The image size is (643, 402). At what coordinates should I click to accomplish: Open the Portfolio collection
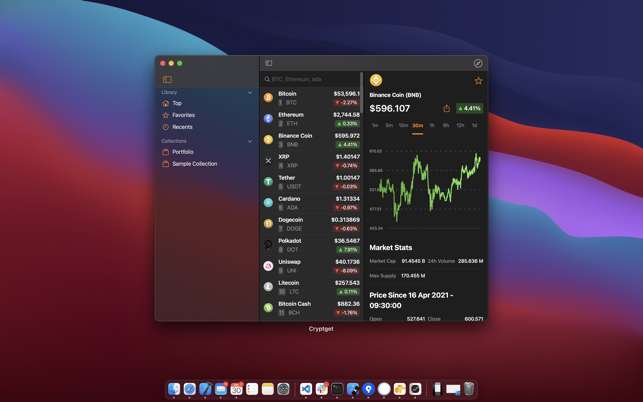click(182, 152)
